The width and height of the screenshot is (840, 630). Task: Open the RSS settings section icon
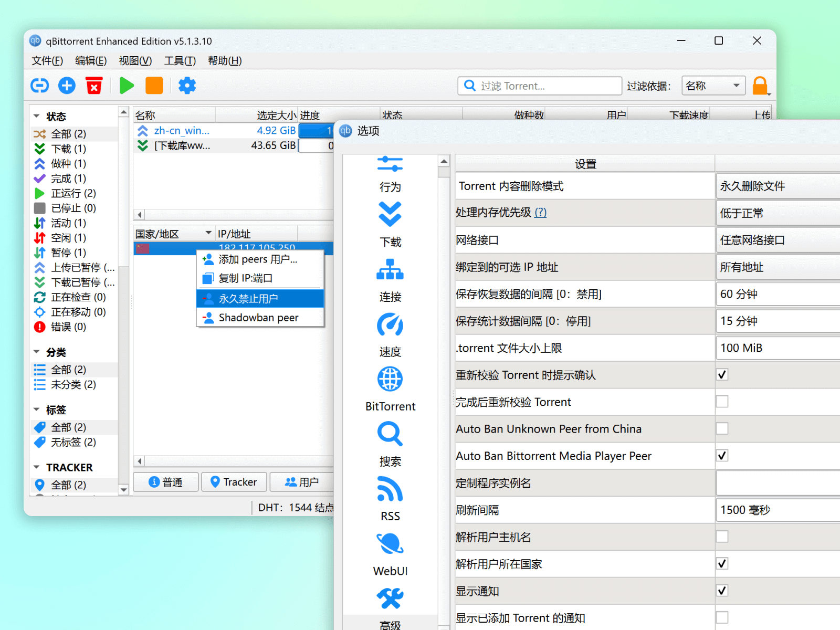[x=390, y=489]
